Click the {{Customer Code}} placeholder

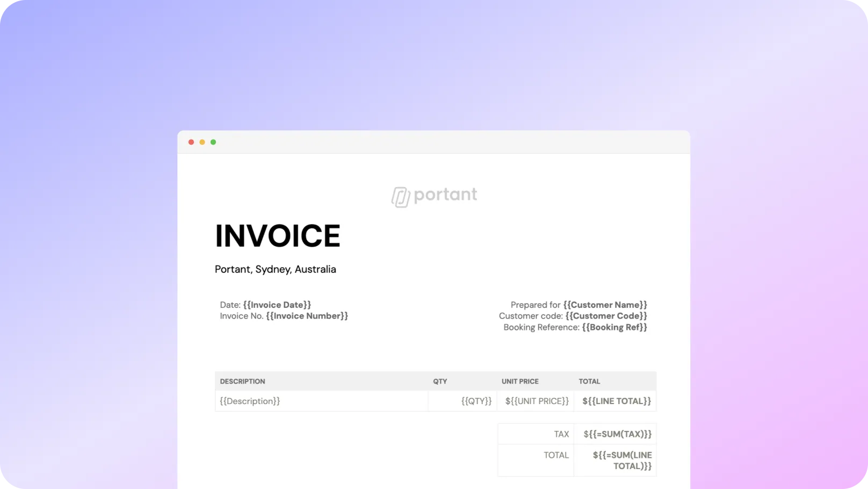coord(606,316)
